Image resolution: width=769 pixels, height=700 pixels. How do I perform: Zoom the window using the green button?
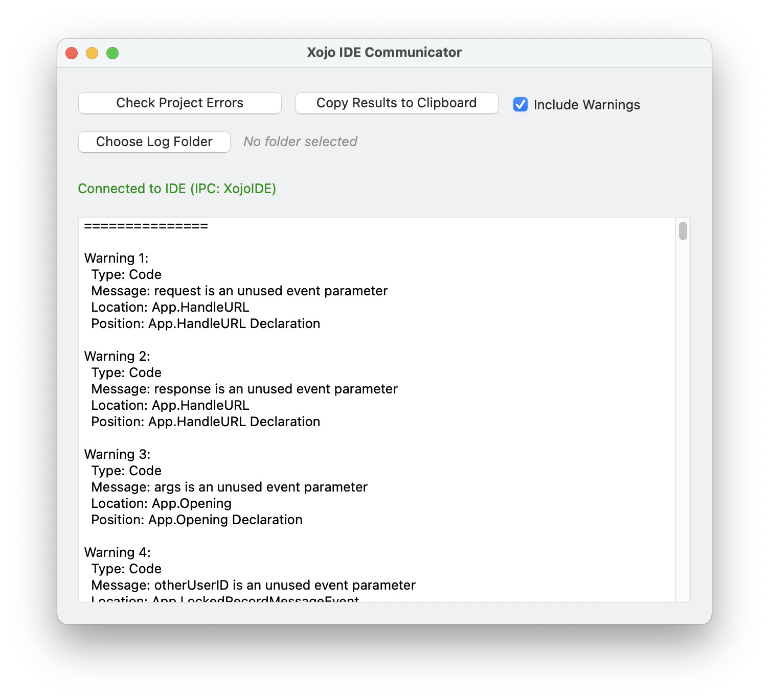coord(112,53)
